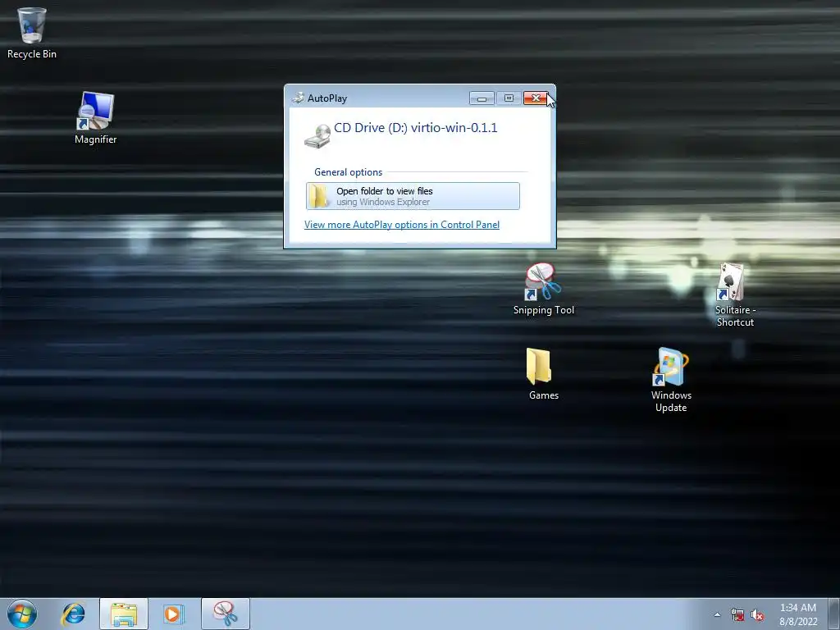Minimize the AutoPlay window
The height and width of the screenshot is (630, 840).
[x=482, y=98]
